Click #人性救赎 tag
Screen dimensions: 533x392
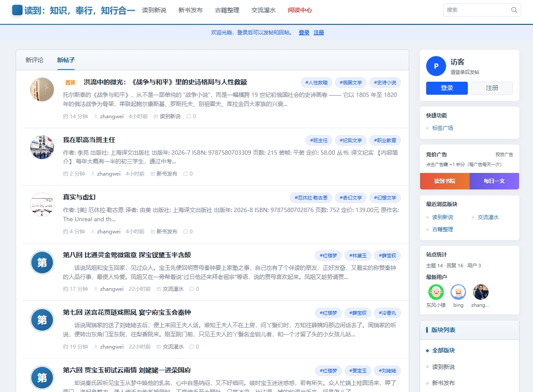pyautogui.click(x=317, y=83)
